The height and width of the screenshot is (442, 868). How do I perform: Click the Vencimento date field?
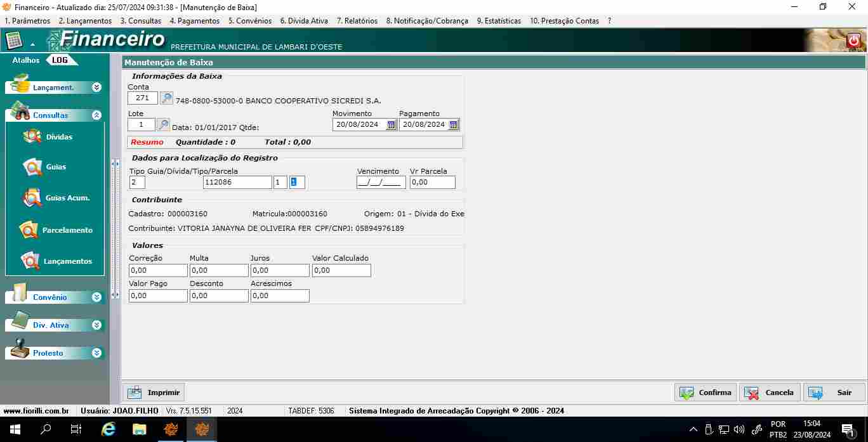pos(381,183)
